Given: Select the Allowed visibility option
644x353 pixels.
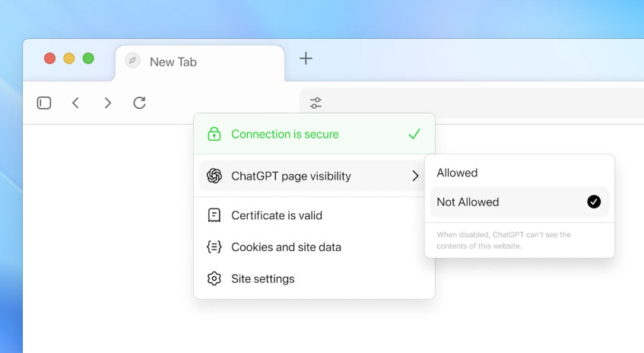Looking at the screenshot, I should 457,173.
